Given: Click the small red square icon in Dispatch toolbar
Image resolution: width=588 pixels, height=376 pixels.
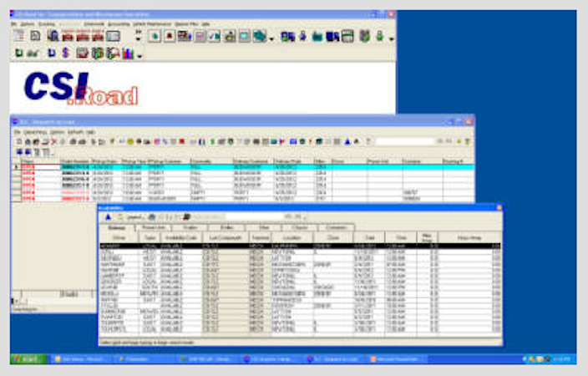Looking at the screenshot, I should [182, 141].
